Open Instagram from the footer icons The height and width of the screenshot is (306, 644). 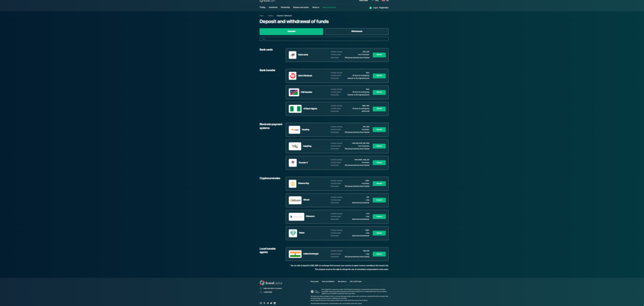[261, 303]
